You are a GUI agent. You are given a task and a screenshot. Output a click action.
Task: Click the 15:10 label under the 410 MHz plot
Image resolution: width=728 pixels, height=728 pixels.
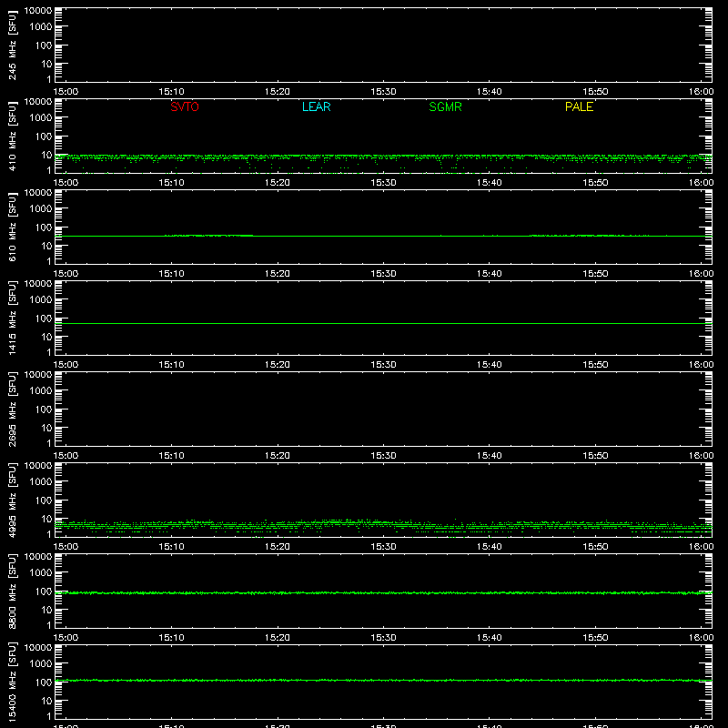171,183
